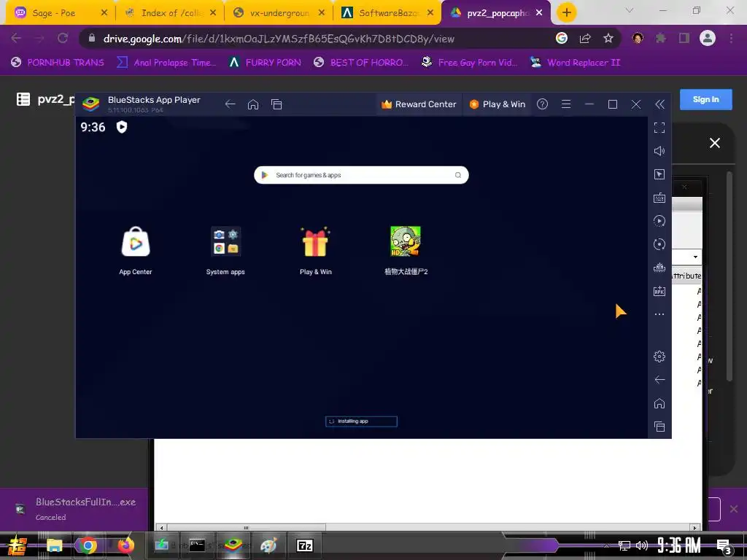
Task: Open Chrome extensions puzzle icon
Action: click(661, 38)
